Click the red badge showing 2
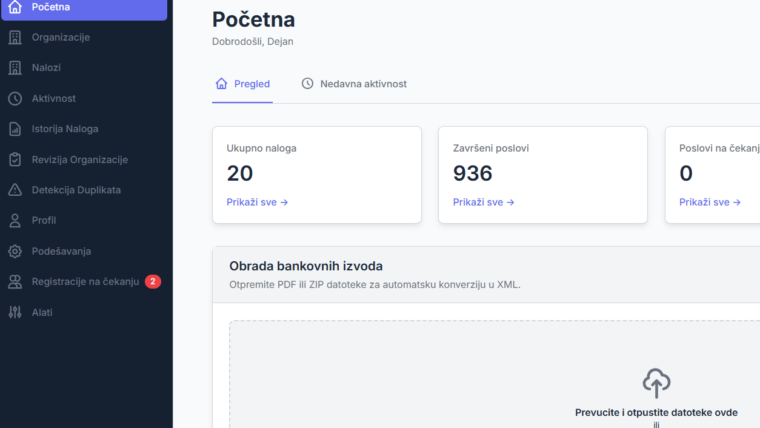 coord(153,282)
